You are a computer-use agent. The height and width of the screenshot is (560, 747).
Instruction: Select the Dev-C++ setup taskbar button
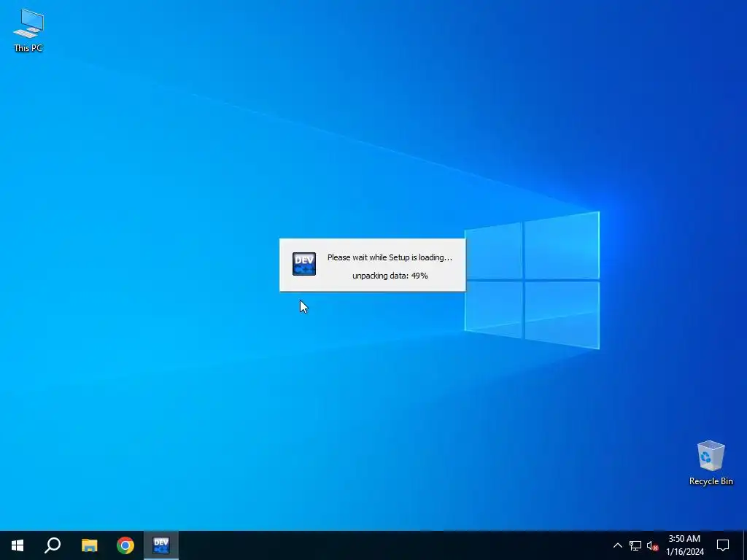coord(161,545)
